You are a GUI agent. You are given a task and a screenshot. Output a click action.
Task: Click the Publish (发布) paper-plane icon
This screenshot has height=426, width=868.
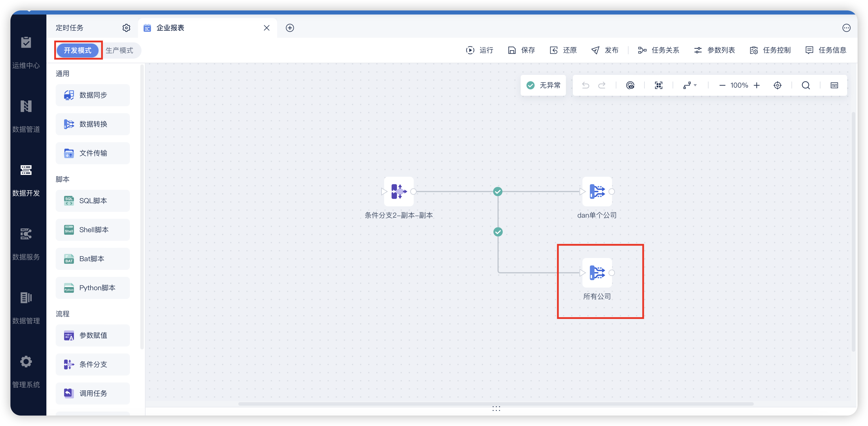[x=595, y=50]
